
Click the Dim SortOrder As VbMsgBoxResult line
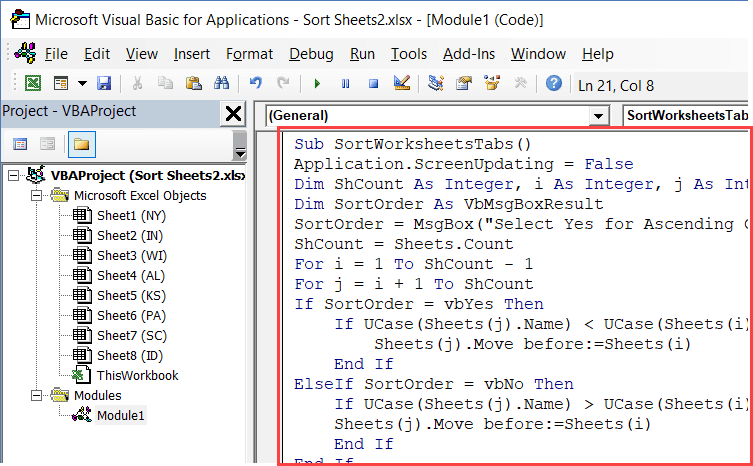click(449, 204)
